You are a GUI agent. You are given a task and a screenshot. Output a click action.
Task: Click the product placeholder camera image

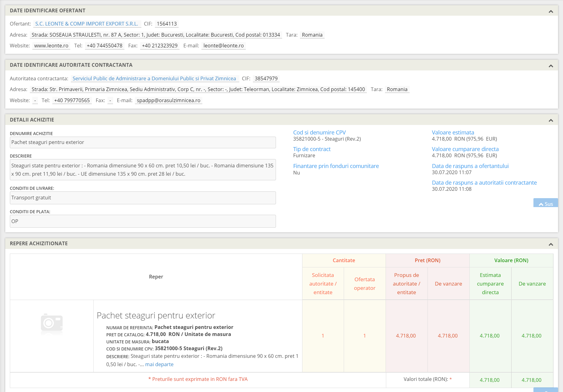(52, 324)
